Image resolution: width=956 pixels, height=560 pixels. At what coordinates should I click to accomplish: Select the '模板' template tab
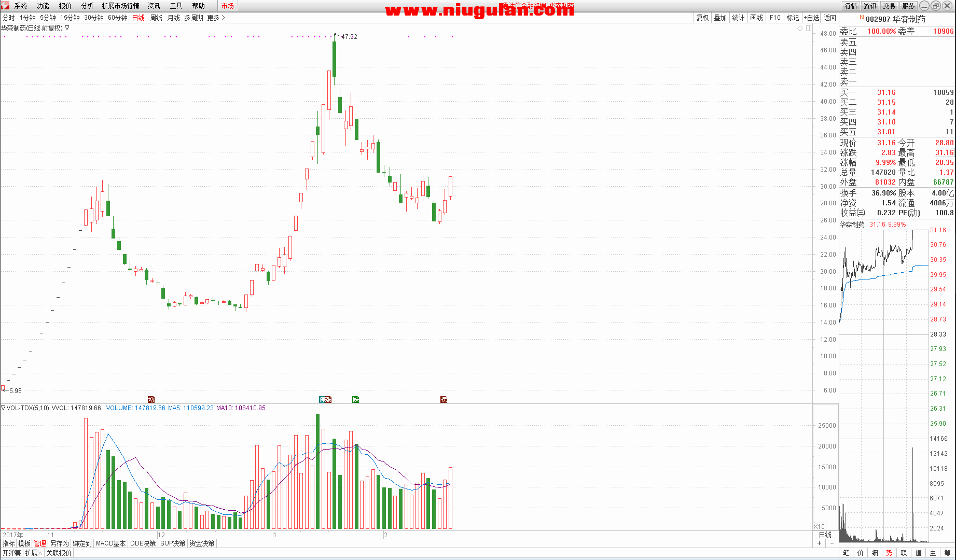(x=24, y=543)
